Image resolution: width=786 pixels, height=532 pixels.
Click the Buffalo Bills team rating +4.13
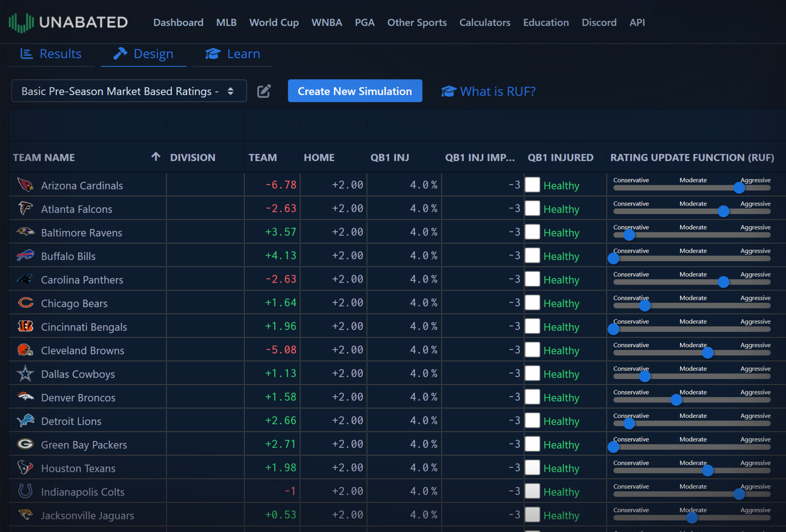[x=281, y=256]
